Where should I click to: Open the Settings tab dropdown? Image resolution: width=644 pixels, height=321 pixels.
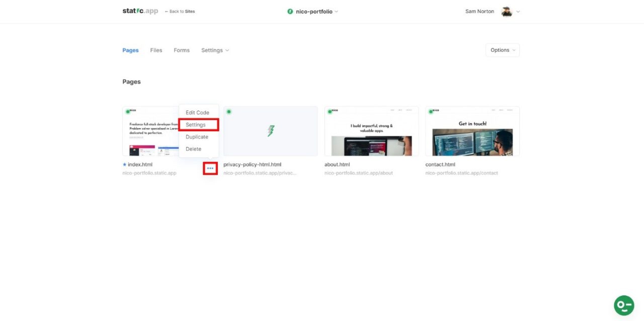(x=215, y=50)
